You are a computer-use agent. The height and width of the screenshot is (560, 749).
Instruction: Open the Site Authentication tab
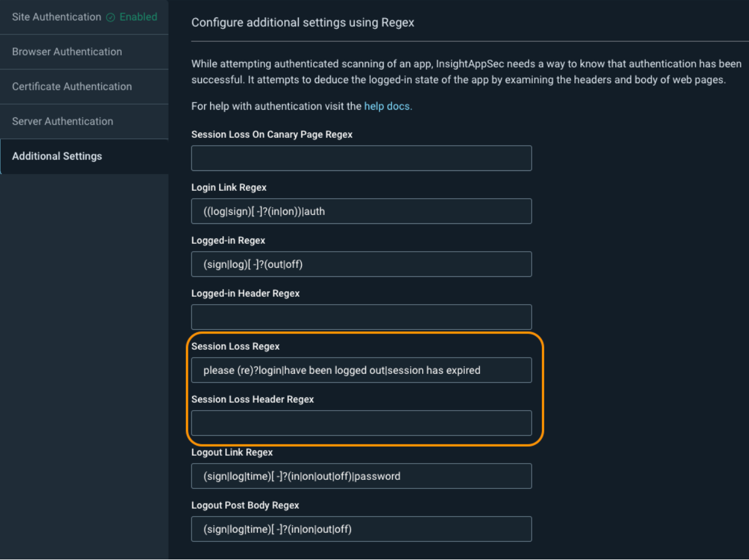(x=57, y=17)
